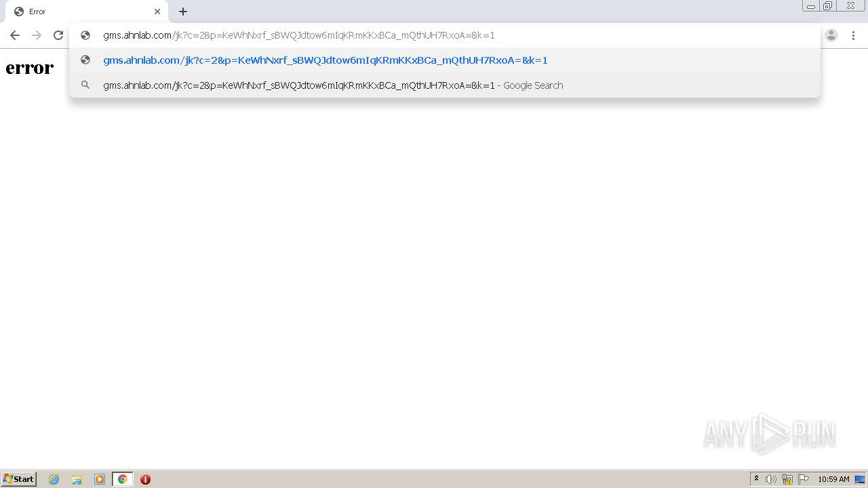The image size is (868, 488).
Task: Open the Chrome profile avatar menu
Action: click(831, 35)
